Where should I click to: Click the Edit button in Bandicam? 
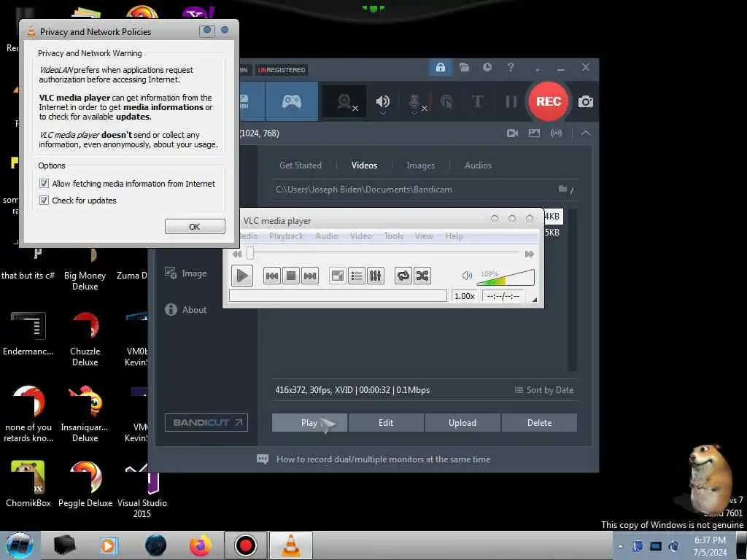click(386, 422)
